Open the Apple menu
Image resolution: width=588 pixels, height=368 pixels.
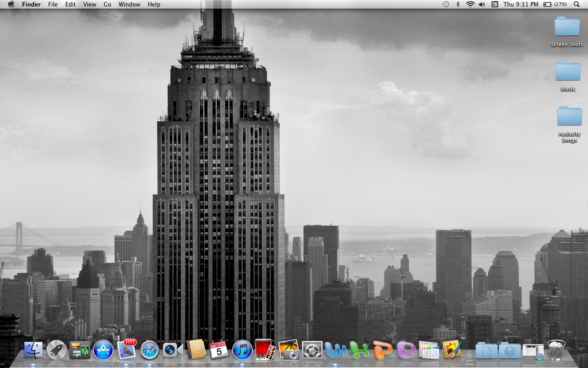point(11,4)
